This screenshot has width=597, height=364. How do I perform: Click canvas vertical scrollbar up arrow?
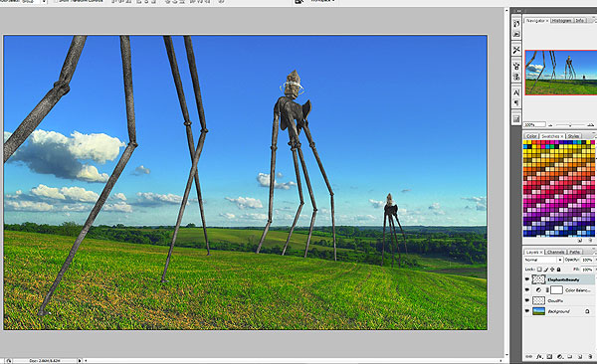click(x=506, y=11)
